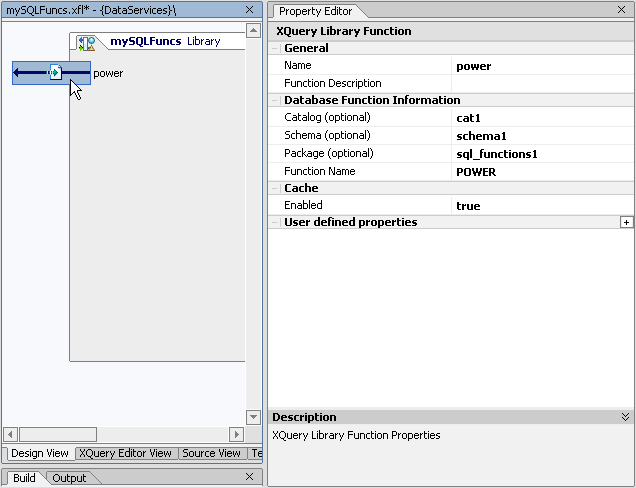Click the horizontal scrollbar left arrow
The height and width of the screenshot is (488, 636).
(11, 434)
